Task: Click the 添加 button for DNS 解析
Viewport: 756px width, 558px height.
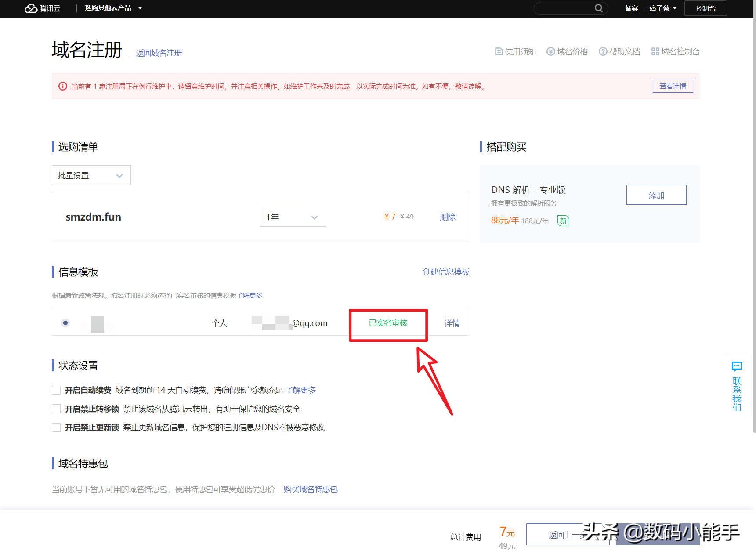Action: pyautogui.click(x=656, y=195)
